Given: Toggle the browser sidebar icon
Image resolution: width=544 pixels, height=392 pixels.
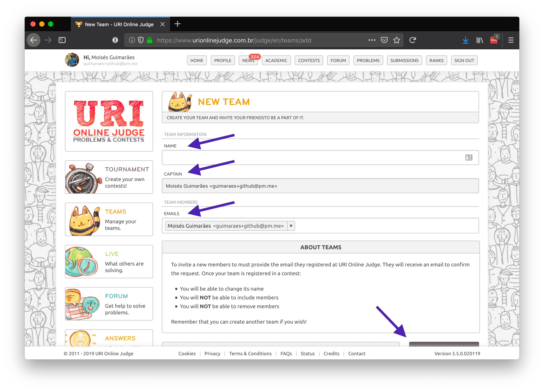Looking at the screenshot, I should point(62,40).
